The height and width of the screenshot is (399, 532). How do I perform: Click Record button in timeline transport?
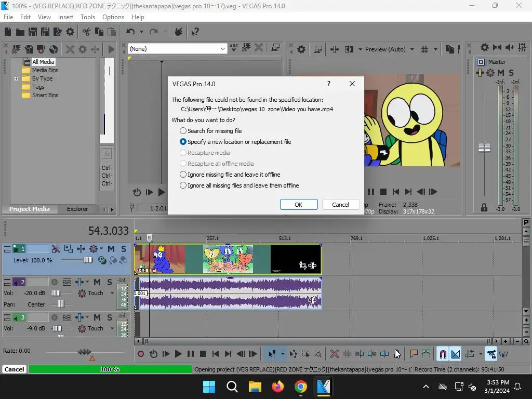tap(140, 354)
